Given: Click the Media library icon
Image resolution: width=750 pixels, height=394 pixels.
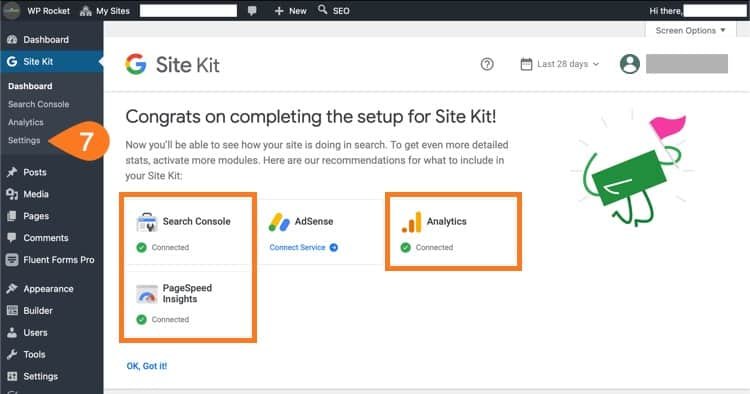Looking at the screenshot, I should (x=12, y=194).
